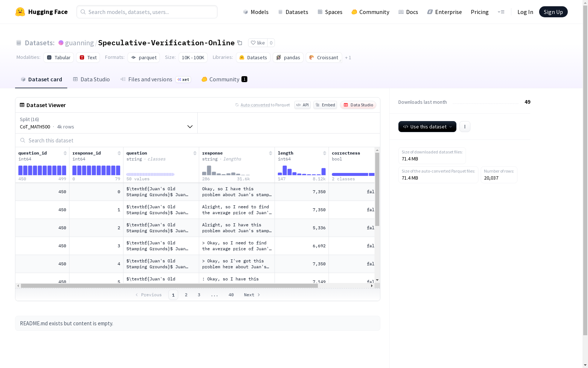Open the navigation more-options menu icon
This screenshot has width=588, height=368.
[x=501, y=12]
